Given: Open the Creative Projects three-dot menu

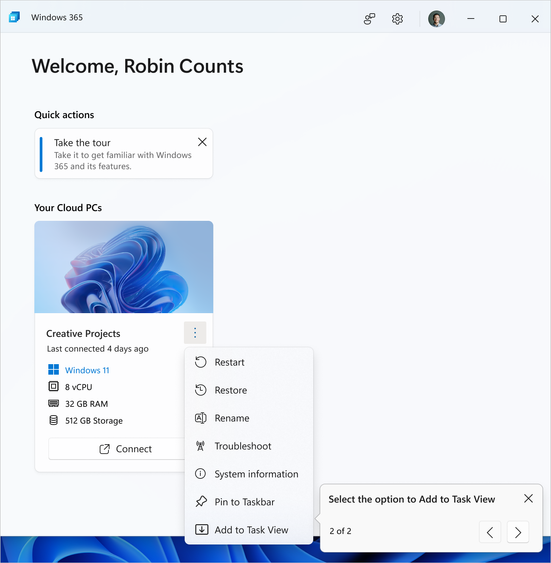Looking at the screenshot, I should click(x=195, y=332).
